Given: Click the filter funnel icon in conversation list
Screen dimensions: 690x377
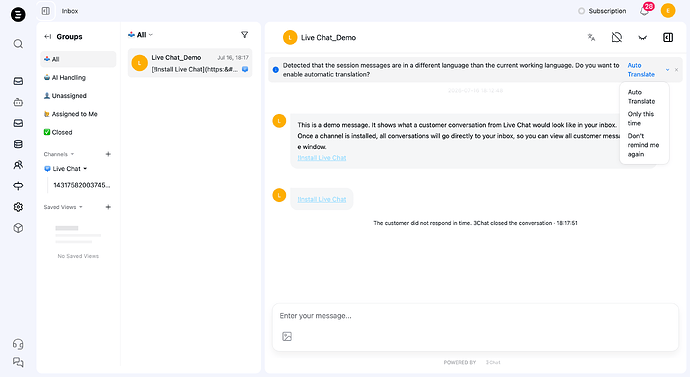Looking at the screenshot, I should 245,35.
